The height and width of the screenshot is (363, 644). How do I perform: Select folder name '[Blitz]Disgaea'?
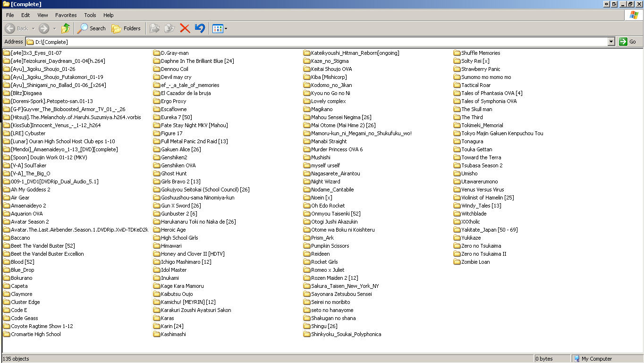26,93
